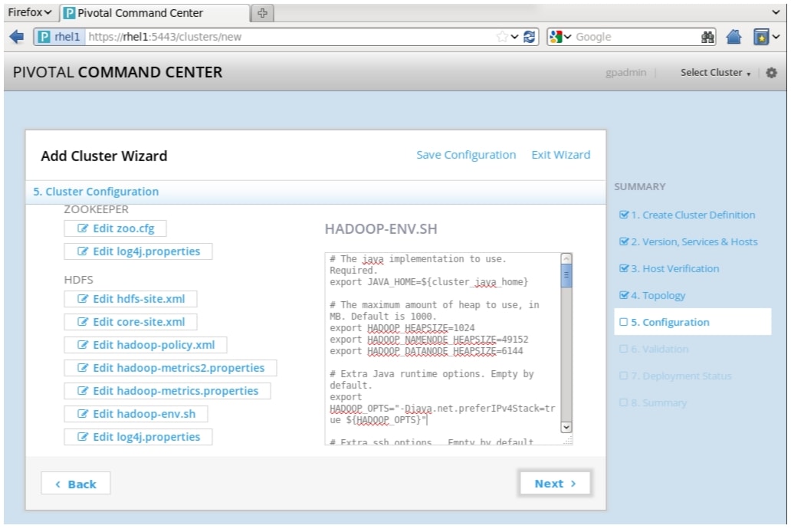Edit core-site.xml file

click(130, 322)
